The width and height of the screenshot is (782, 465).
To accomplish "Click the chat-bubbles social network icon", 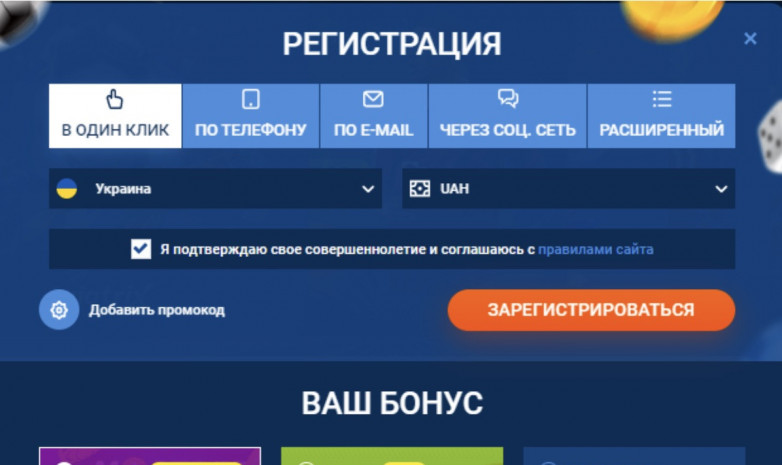I will pos(508,99).
